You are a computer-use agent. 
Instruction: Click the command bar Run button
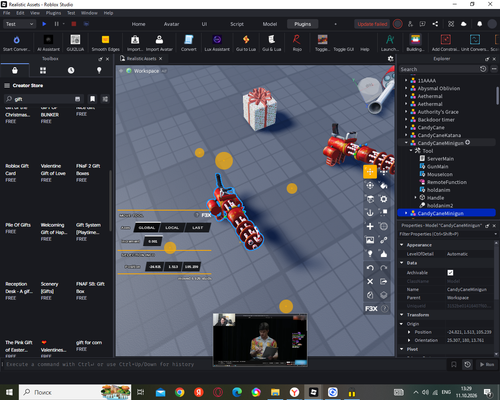click(487, 364)
